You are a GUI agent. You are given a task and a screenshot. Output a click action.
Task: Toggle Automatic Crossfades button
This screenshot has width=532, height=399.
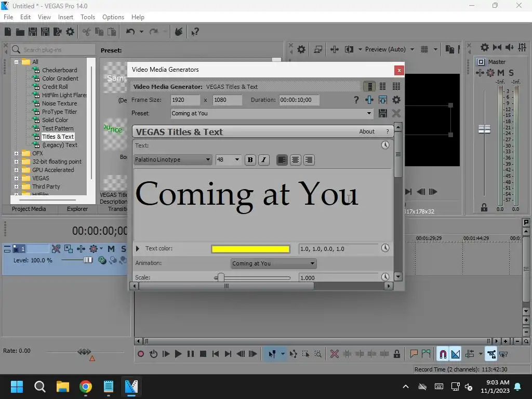pos(456,354)
